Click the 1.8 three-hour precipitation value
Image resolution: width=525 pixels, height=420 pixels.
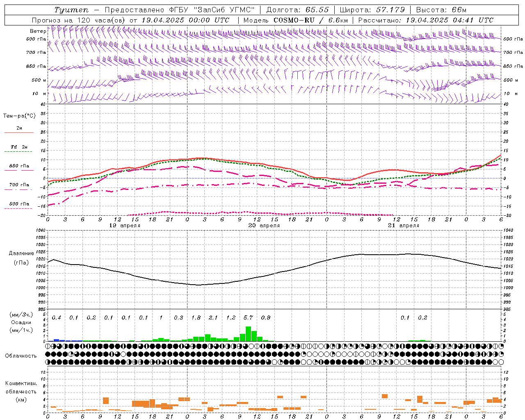click(x=196, y=317)
